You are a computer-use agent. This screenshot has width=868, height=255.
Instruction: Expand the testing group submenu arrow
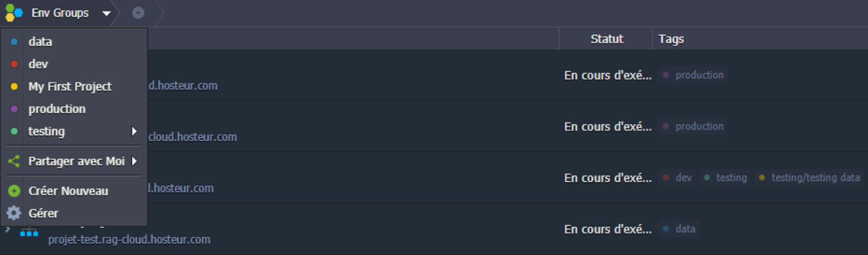[x=134, y=131]
